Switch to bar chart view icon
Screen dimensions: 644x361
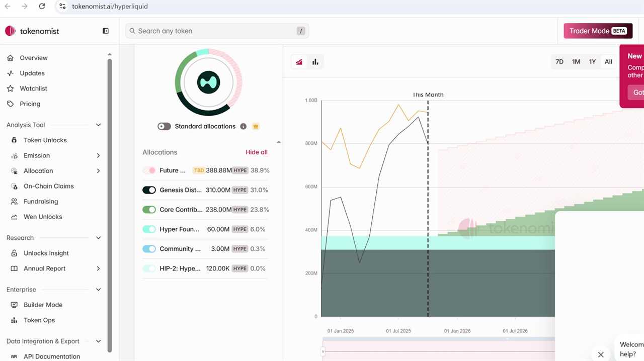pyautogui.click(x=315, y=62)
